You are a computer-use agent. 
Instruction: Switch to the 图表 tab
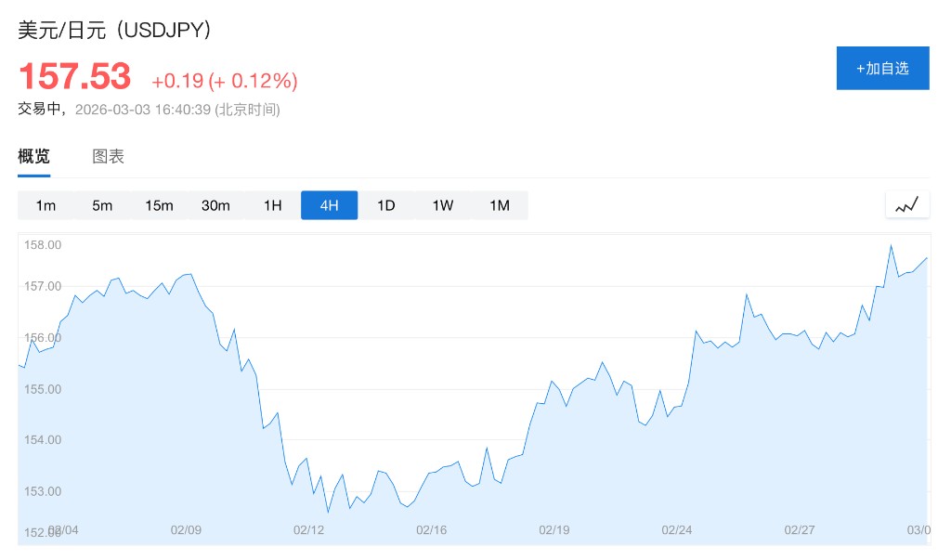point(108,156)
